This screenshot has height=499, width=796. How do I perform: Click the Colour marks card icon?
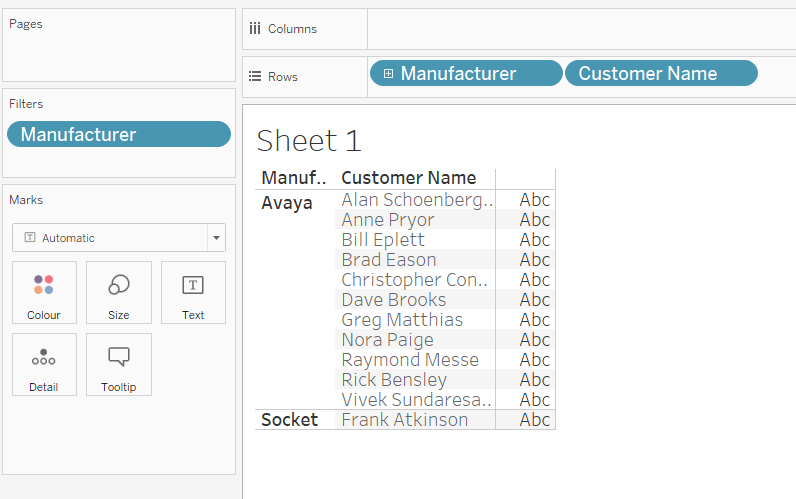[x=43, y=285]
